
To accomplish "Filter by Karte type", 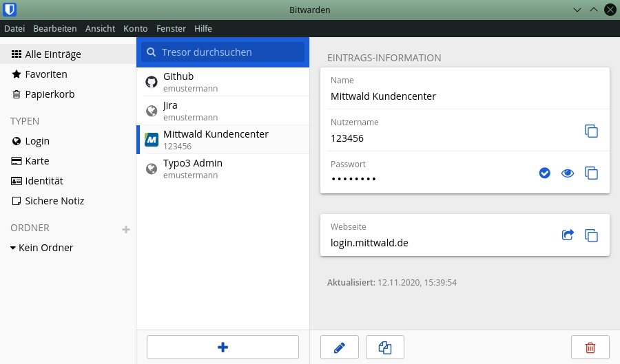I will click(x=68, y=161).
